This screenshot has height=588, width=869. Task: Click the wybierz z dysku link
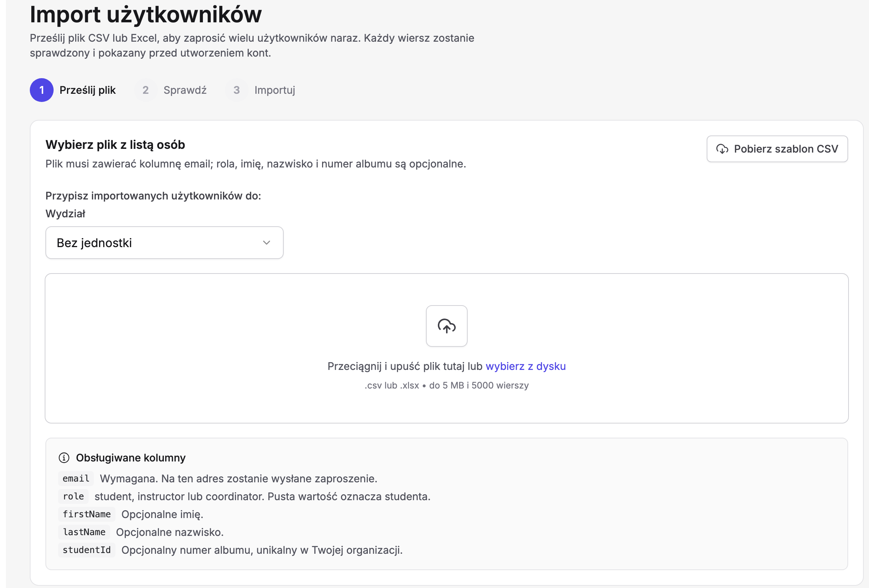[x=525, y=366]
